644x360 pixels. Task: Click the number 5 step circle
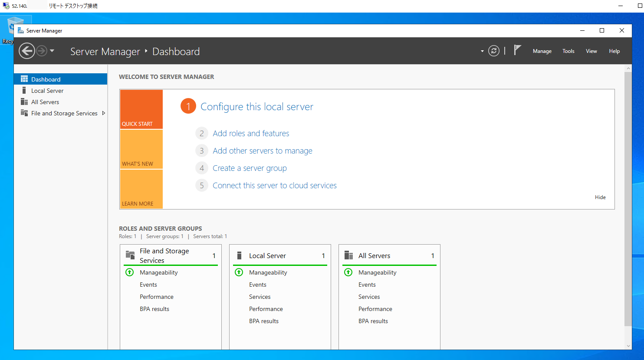202,185
